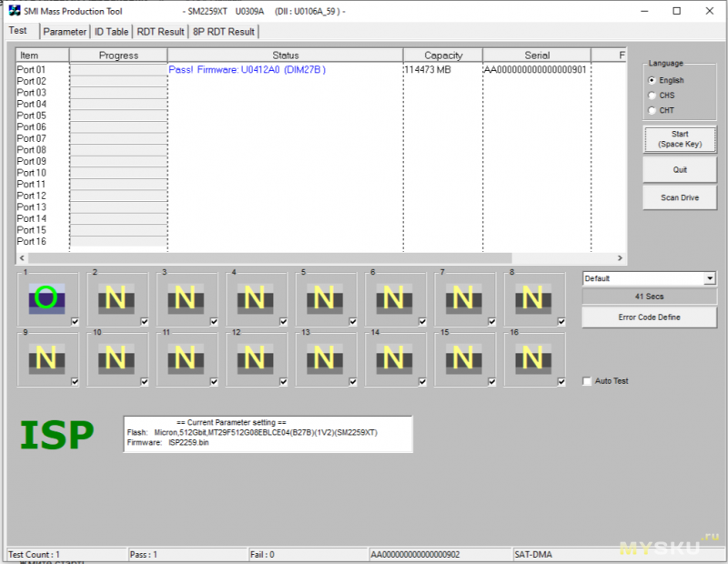
Task: Click the port 12 'N' status icon
Action: 254,358
